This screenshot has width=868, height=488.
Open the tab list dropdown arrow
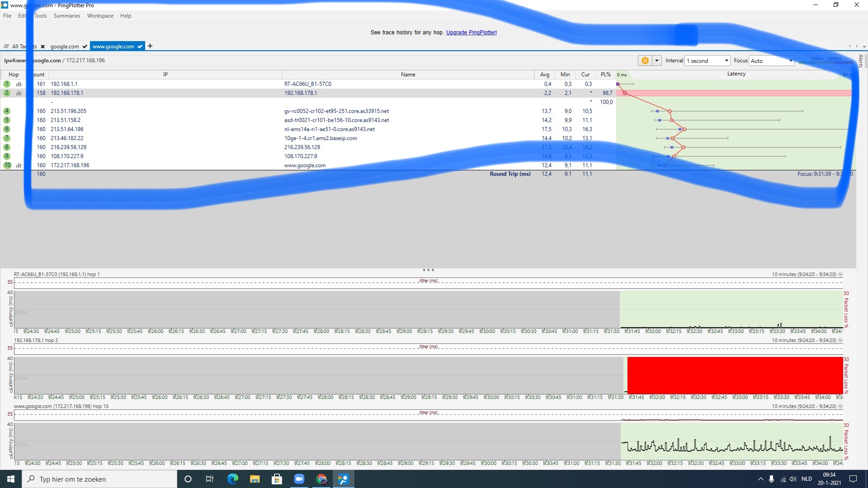(x=864, y=47)
